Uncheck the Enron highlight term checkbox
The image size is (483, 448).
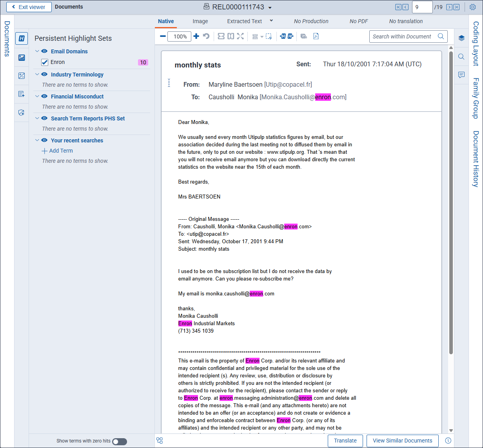pyautogui.click(x=45, y=62)
